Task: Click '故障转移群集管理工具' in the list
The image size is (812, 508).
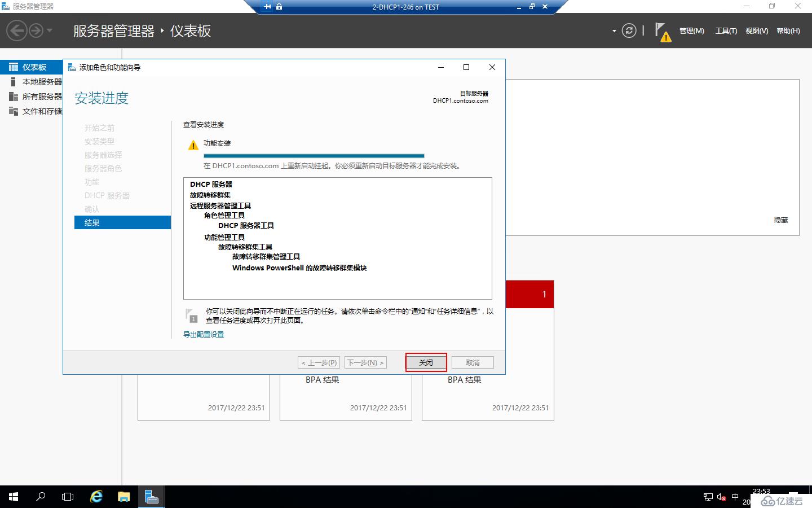Action: (266, 256)
